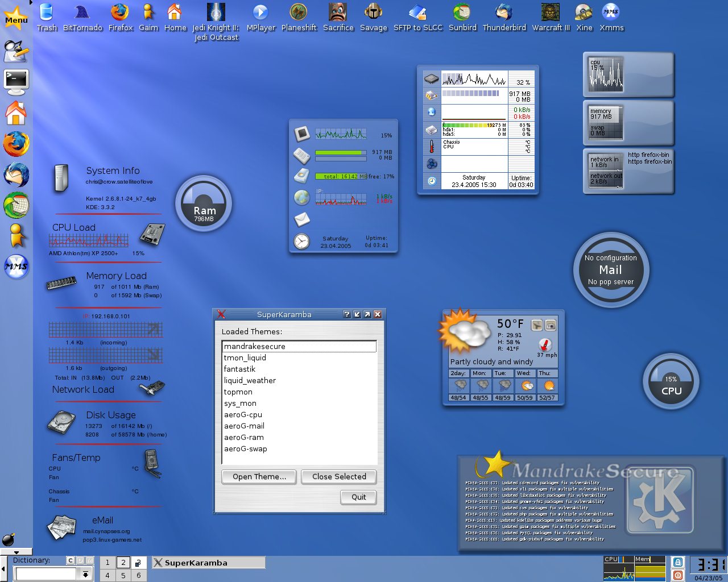Open the terminal launcher in the left panel

(x=16, y=82)
